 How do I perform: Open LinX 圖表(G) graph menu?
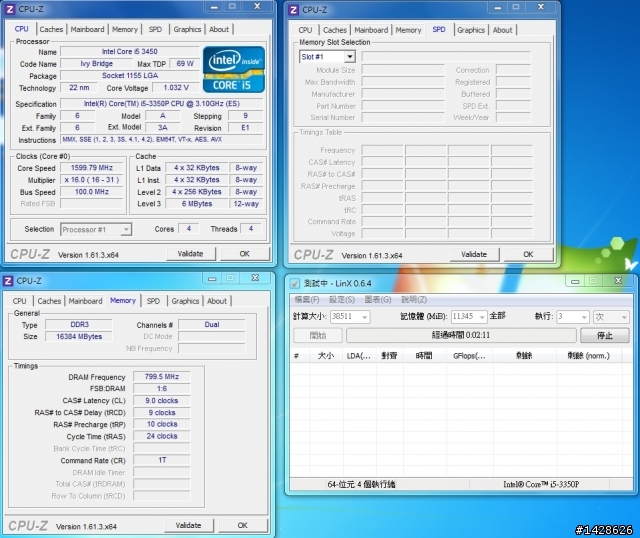378,300
